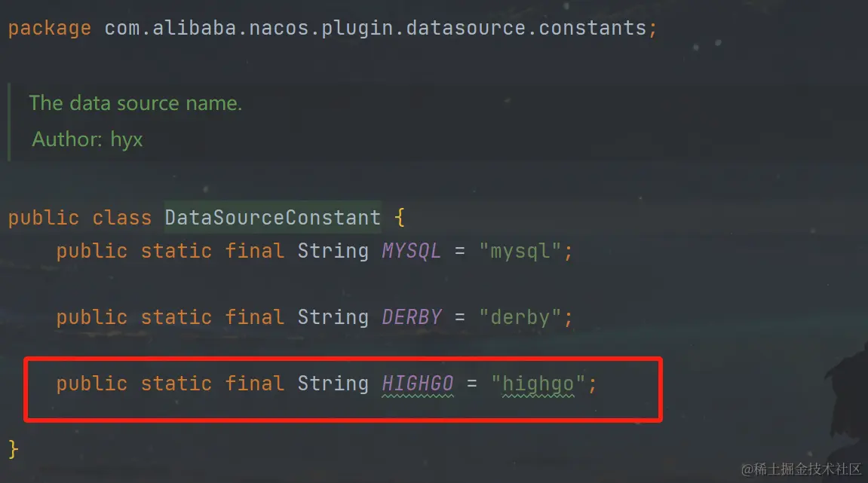This screenshot has height=483, width=868.
Task: Click the static keyword on the HIGHGO line
Action: point(176,384)
